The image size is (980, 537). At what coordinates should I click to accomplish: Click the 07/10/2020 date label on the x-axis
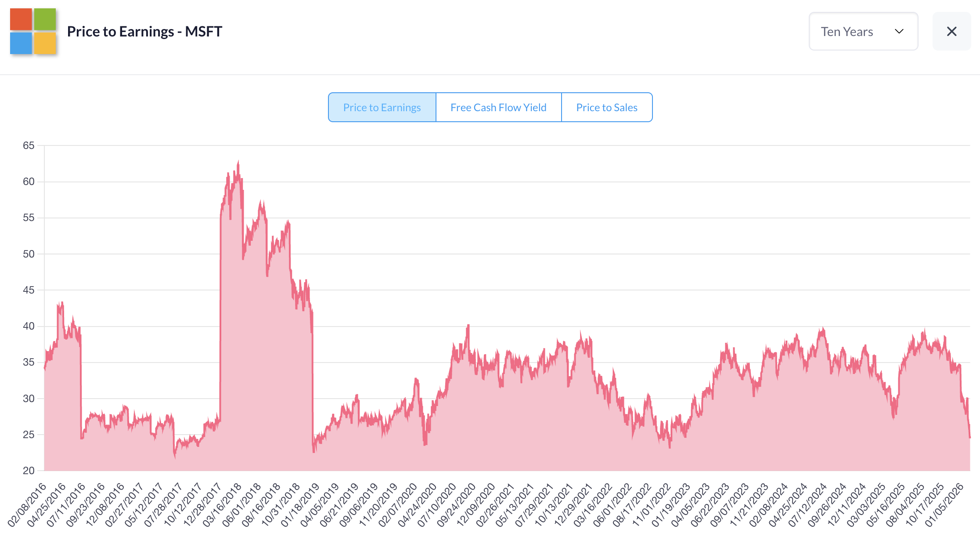point(437,504)
